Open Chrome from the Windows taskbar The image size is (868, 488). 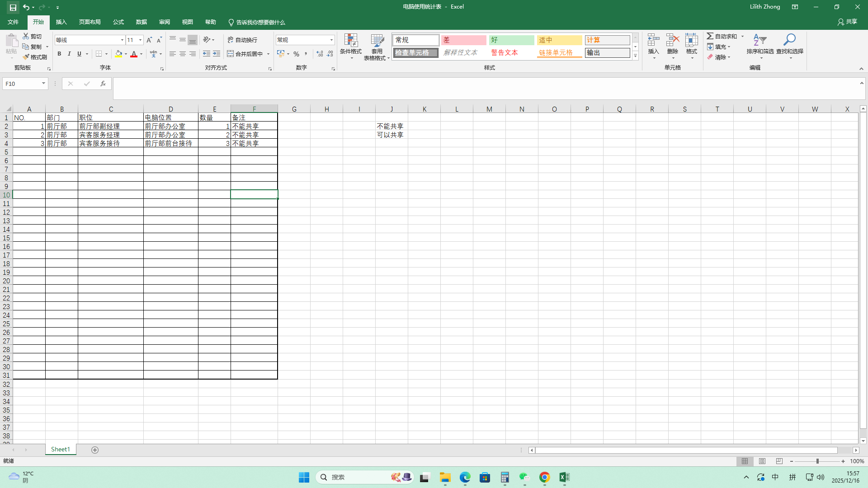(544, 477)
